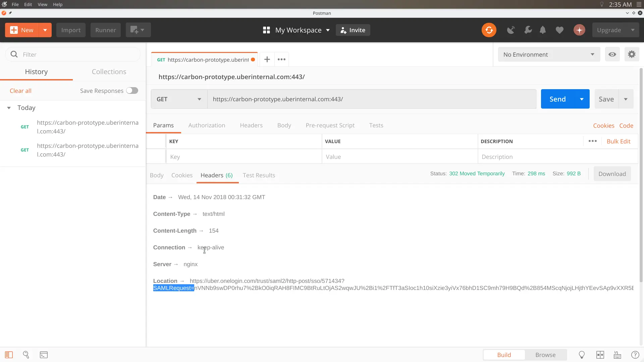
Task: Open settings via the wrench icon
Action: 528,30
